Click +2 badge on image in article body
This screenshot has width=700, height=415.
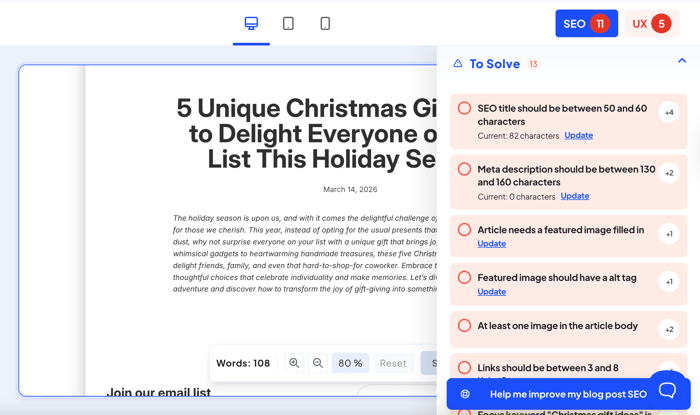669,329
